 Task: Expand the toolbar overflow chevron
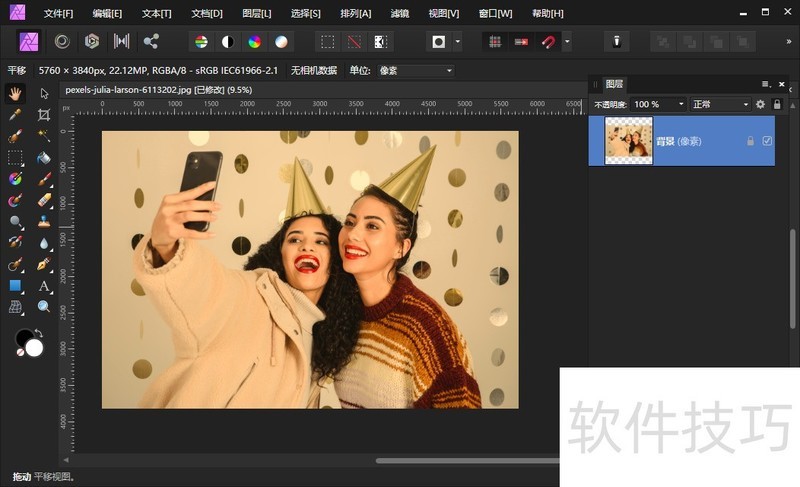pos(789,42)
